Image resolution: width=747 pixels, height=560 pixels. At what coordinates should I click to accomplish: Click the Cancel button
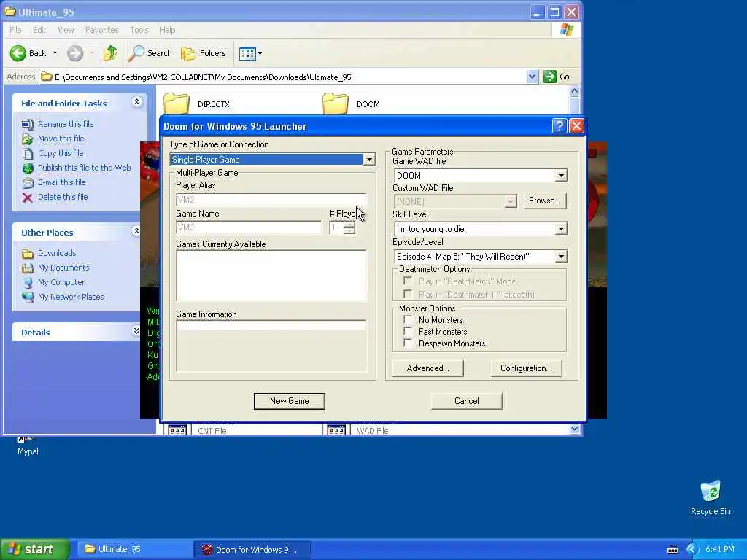point(466,401)
